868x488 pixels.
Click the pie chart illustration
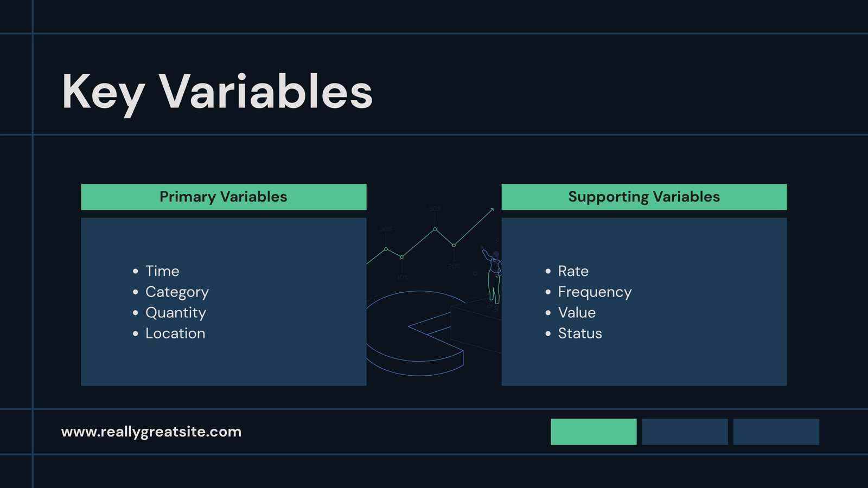(x=415, y=333)
